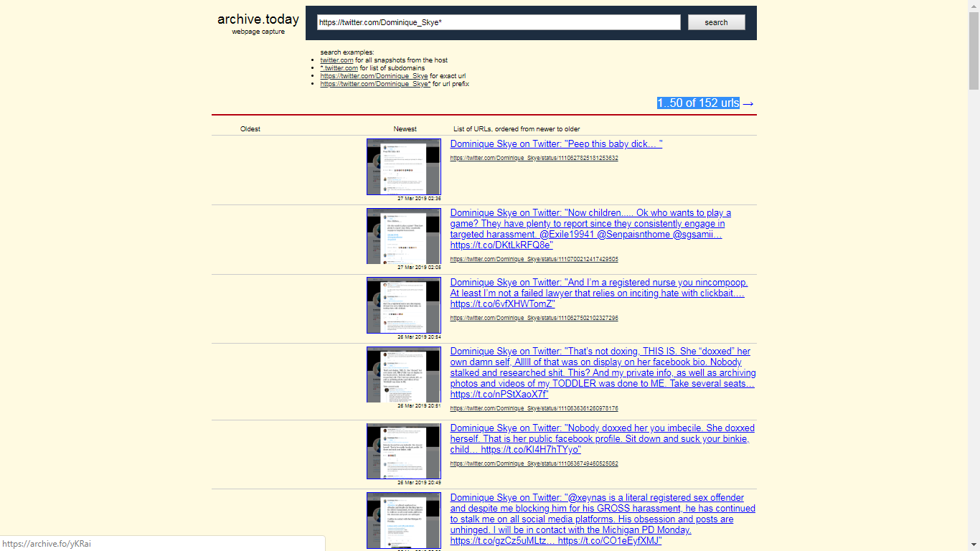Open the "Now children..... Ok who wants to play" tweet link
Image resolution: width=980 pixels, height=551 pixels.
(x=590, y=229)
